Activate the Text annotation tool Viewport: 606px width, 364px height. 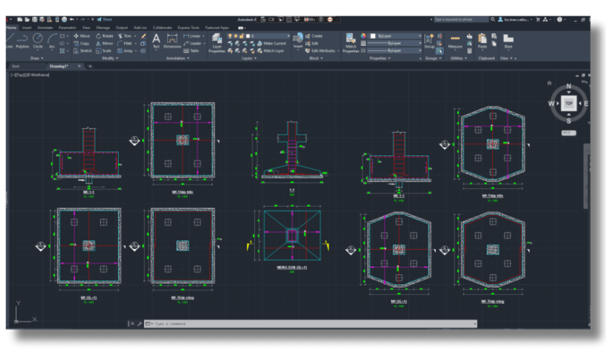pos(156,41)
